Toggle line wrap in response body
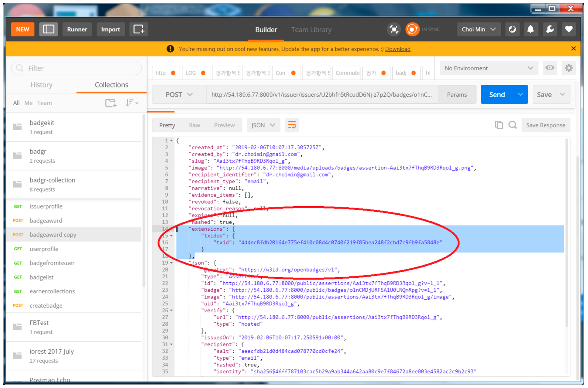The image size is (588, 388). pyautogui.click(x=292, y=125)
